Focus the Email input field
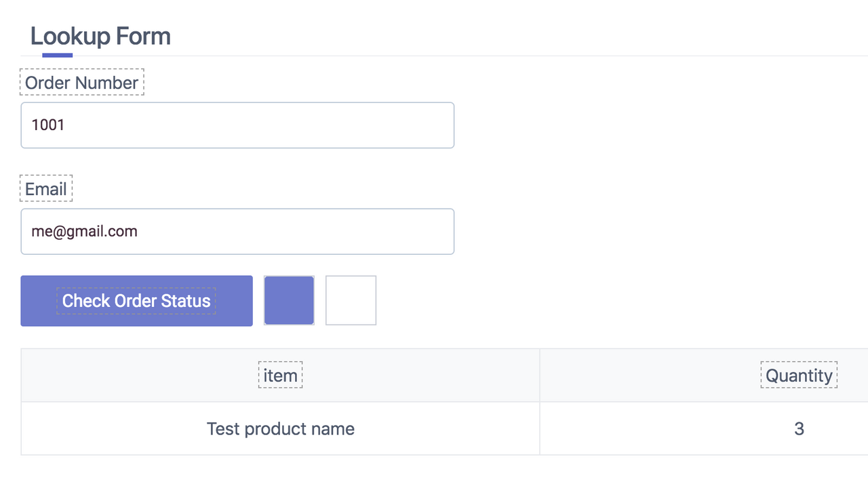Screen dimensions: 868x488 pyautogui.click(x=237, y=232)
